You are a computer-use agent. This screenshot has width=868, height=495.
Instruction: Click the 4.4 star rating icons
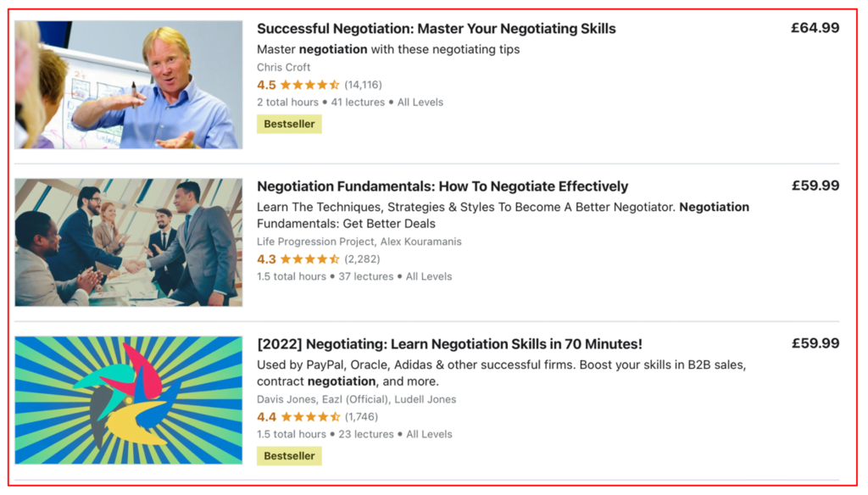[x=309, y=417]
